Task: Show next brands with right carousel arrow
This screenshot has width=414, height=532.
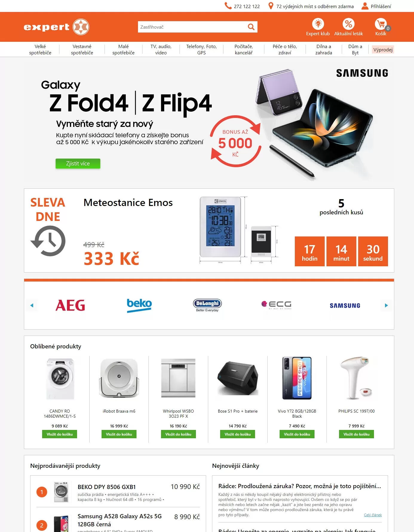Action: pos(386,305)
